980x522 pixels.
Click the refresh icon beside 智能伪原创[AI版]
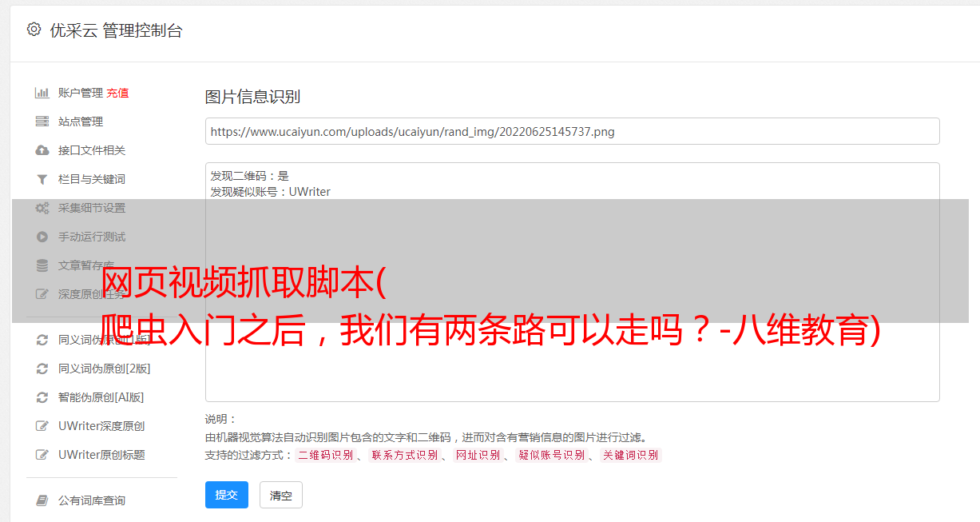point(42,397)
